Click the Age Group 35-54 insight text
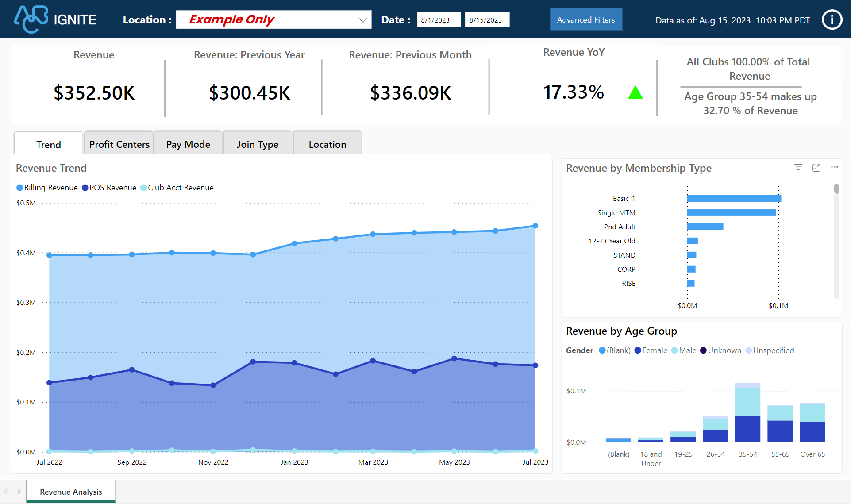This screenshot has height=504, width=851. [751, 104]
